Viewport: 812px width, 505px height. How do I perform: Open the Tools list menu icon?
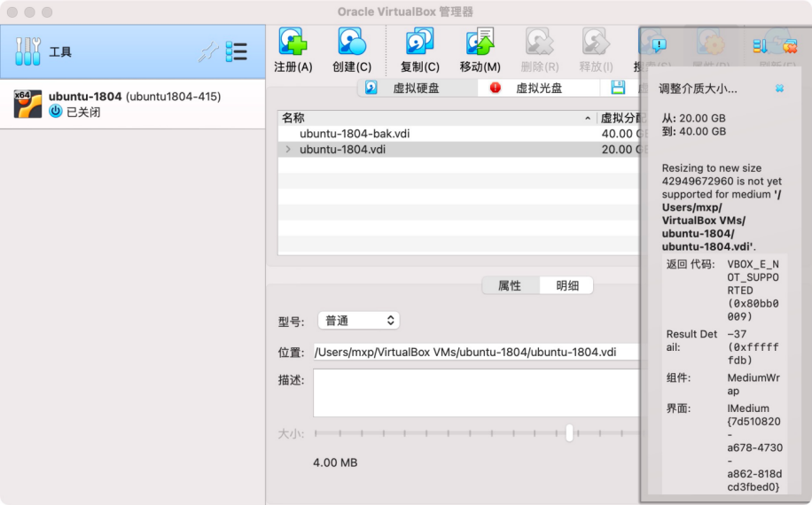click(237, 51)
